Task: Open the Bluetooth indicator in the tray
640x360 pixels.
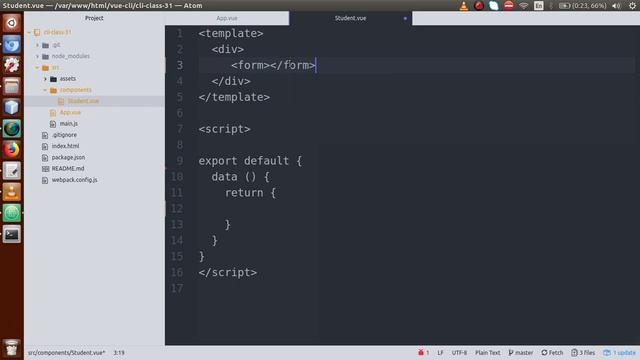Action: (551, 6)
